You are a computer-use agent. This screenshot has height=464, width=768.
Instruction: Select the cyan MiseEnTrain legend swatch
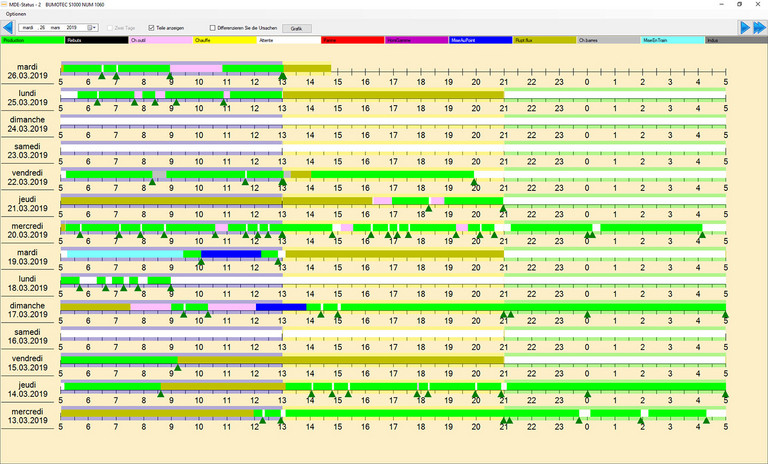point(672,40)
